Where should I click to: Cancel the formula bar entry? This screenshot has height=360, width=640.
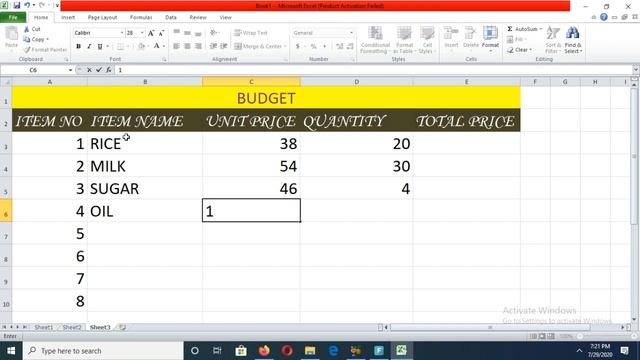click(89, 70)
